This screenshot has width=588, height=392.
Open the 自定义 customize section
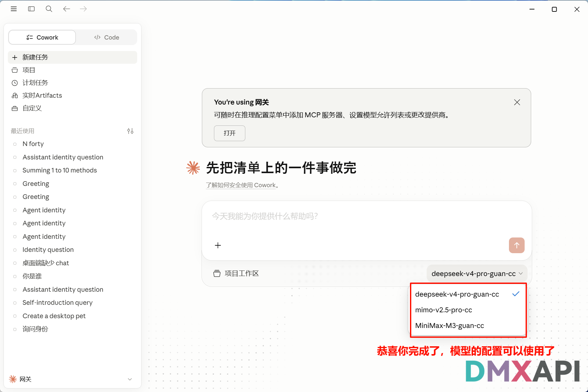click(x=73, y=108)
